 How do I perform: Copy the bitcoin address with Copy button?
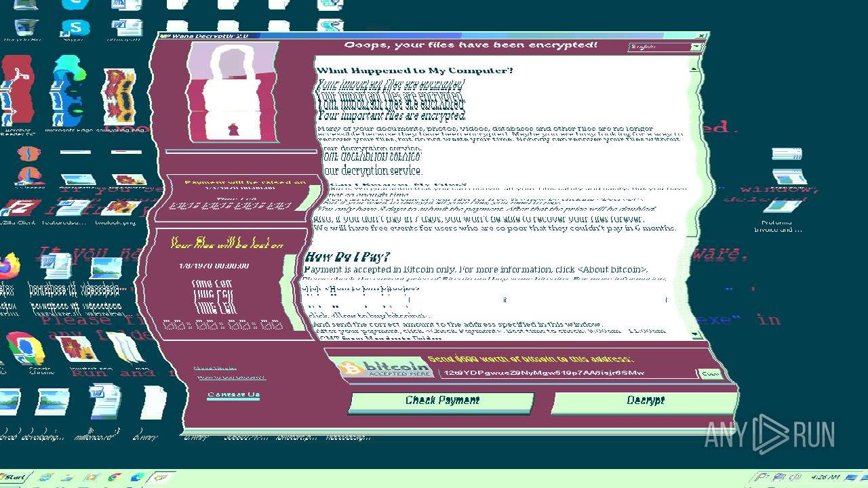pyautogui.click(x=711, y=373)
